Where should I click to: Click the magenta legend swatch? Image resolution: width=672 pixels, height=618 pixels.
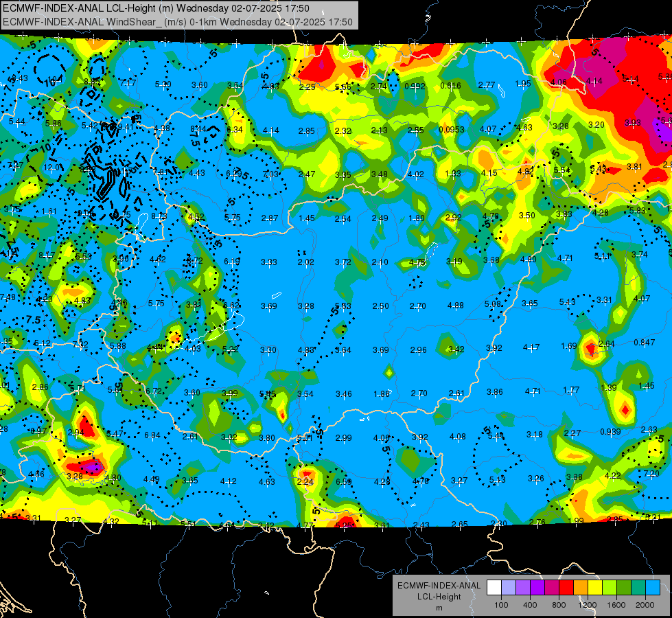(x=552, y=588)
